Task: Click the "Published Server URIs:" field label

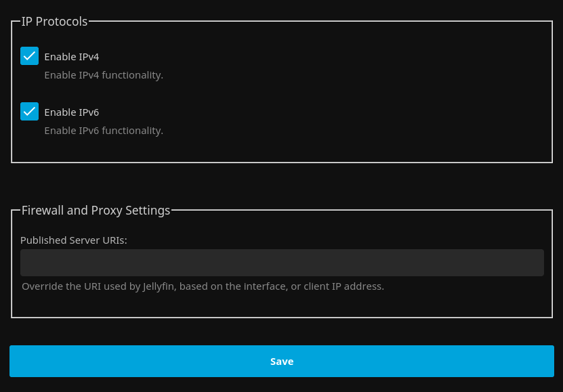Action: click(74, 240)
